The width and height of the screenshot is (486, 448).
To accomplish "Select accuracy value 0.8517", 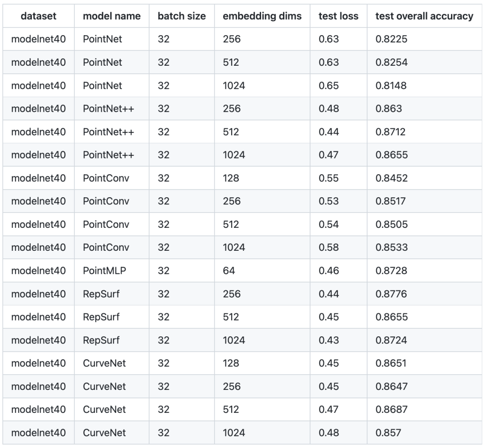I will (391, 201).
